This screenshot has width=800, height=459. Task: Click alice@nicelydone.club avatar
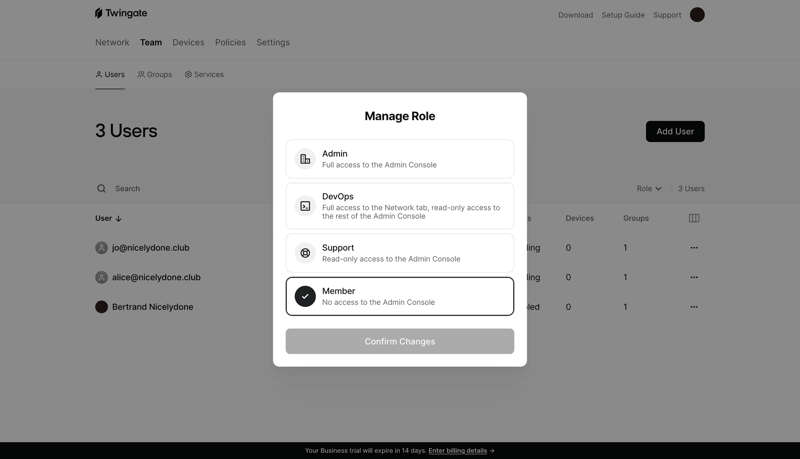tap(102, 277)
